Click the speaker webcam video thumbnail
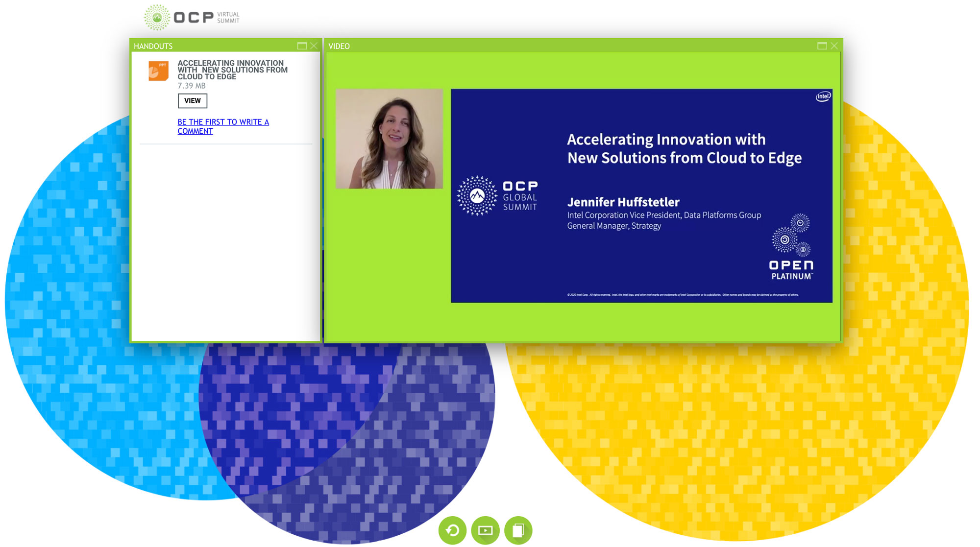The width and height of the screenshot is (980, 547). click(389, 139)
